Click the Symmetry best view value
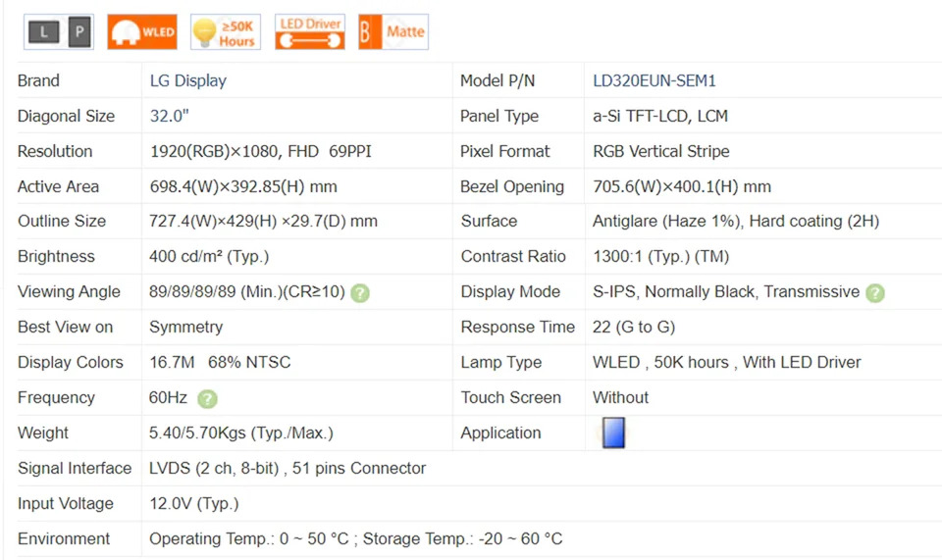This screenshot has width=942, height=560. 185,328
